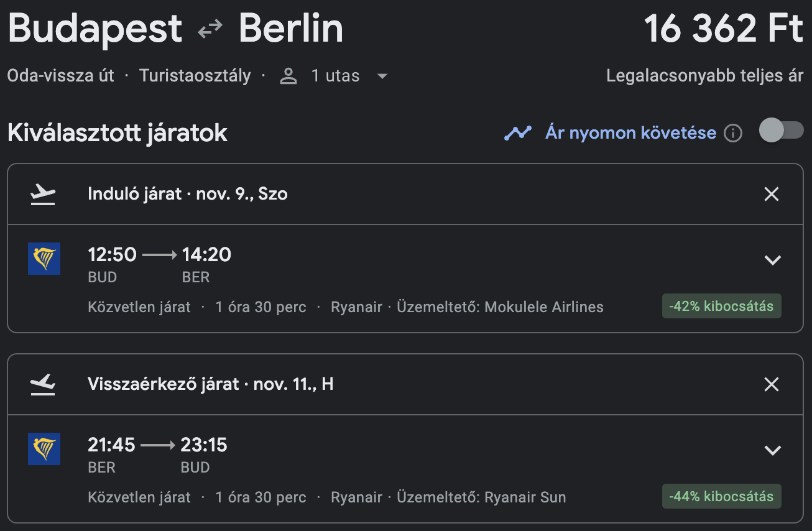The image size is (812, 531).
Task: Click the Ryanair logo on the outbound flight
Action: coord(44,259)
